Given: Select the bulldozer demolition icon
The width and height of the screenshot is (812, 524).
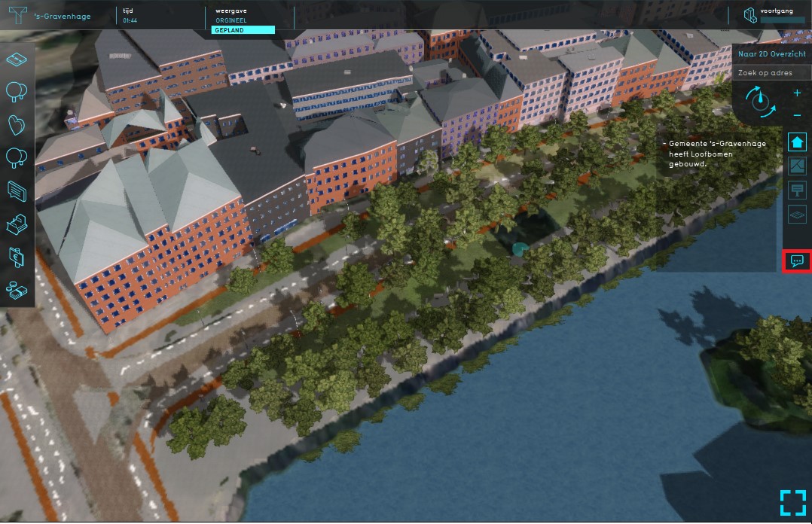Looking at the screenshot, I should pyautogui.click(x=17, y=224).
